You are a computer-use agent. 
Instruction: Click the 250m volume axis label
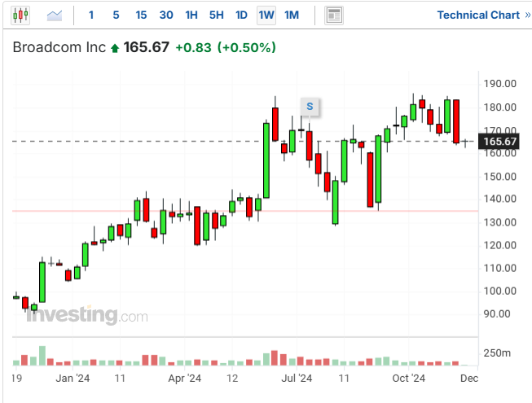497,353
